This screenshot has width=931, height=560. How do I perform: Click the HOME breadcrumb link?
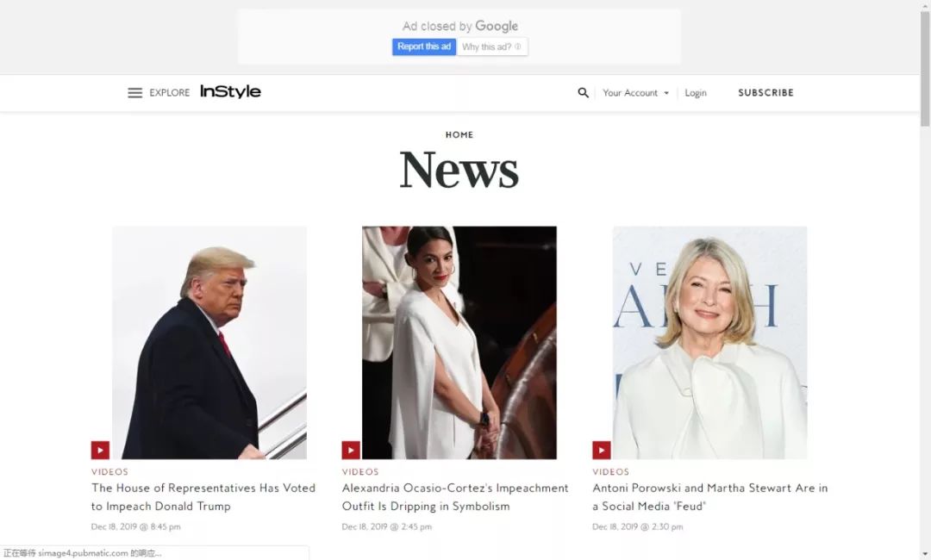click(x=459, y=134)
